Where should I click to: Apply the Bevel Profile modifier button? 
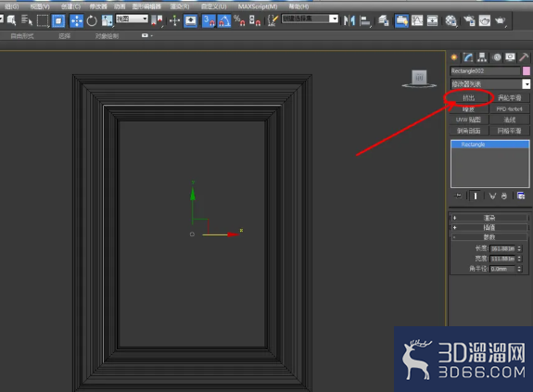pyautogui.click(x=469, y=131)
